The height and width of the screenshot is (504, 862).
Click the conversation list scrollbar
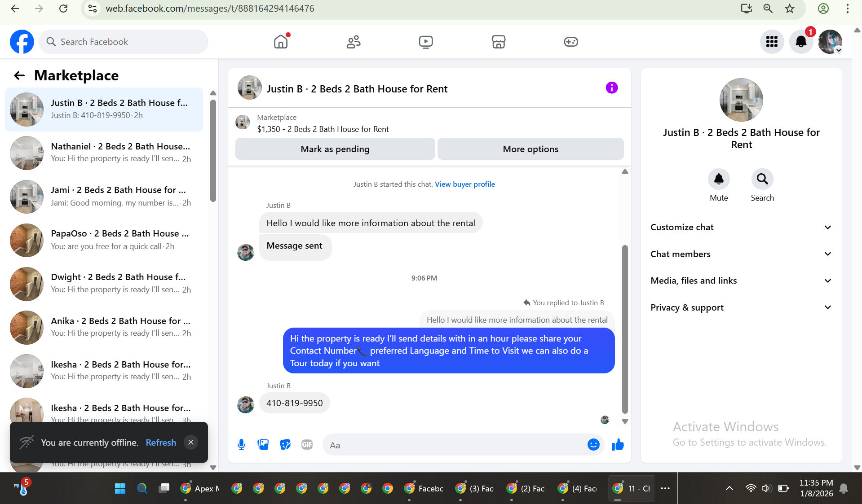pyautogui.click(x=213, y=150)
